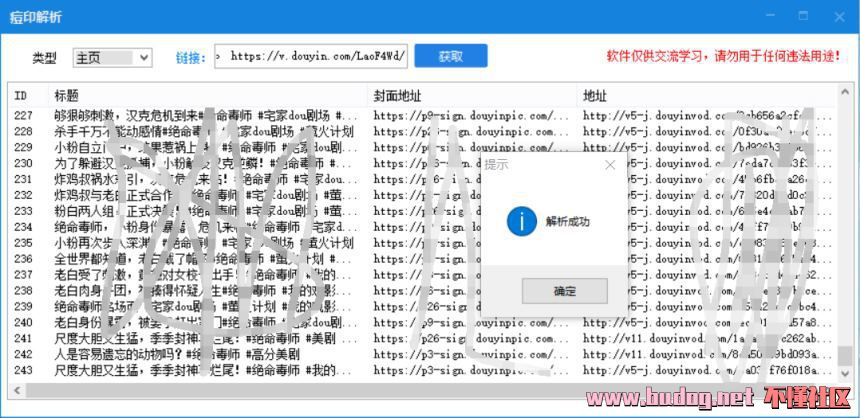Viewport: 860px width, 418px height.
Task: Click the 地址 column header
Action: point(708,96)
